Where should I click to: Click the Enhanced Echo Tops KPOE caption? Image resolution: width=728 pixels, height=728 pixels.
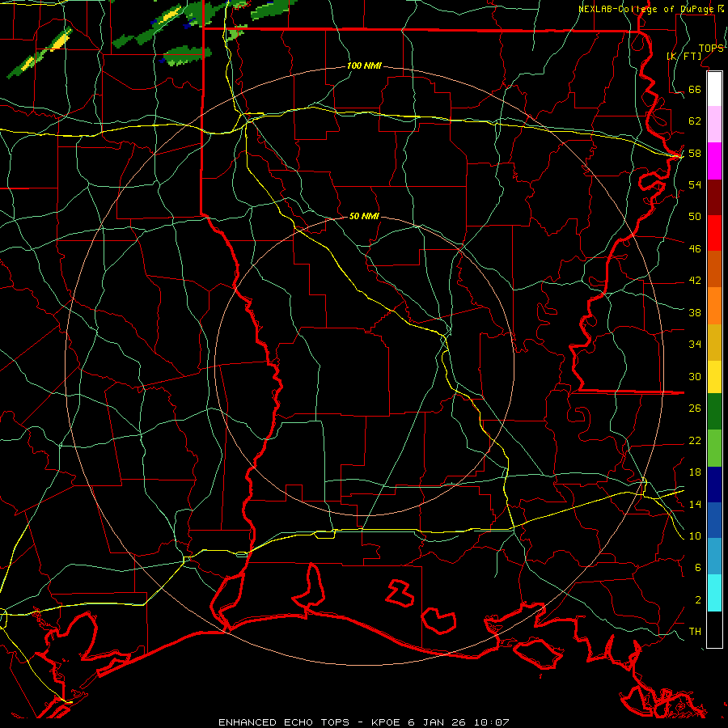click(364, 722)
